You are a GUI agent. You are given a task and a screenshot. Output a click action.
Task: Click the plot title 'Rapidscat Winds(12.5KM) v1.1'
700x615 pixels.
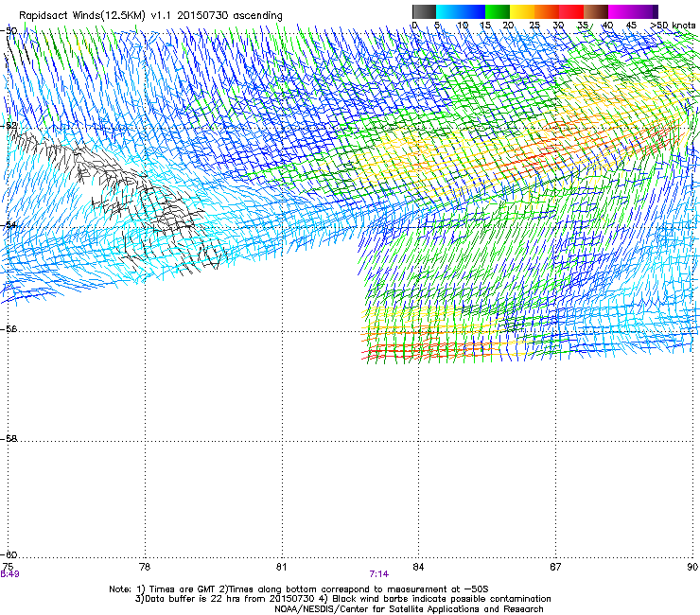pos(96,16)
